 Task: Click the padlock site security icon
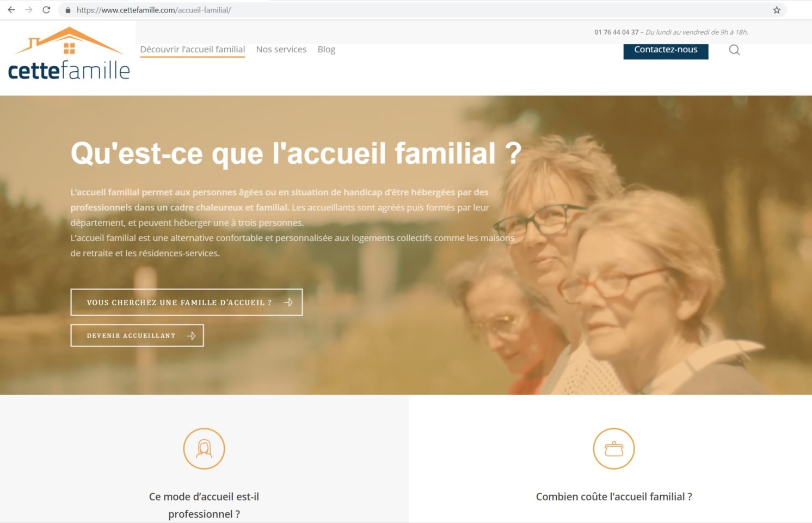tap(68, 10)
